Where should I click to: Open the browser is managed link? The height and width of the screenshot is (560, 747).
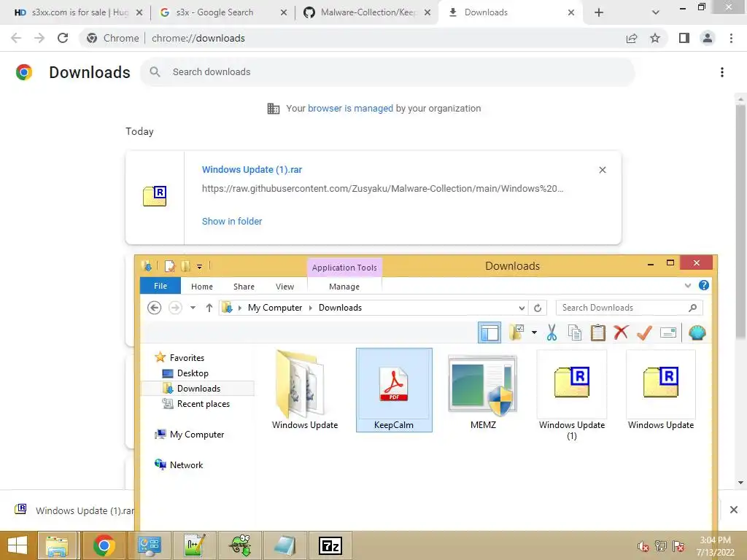350,108
